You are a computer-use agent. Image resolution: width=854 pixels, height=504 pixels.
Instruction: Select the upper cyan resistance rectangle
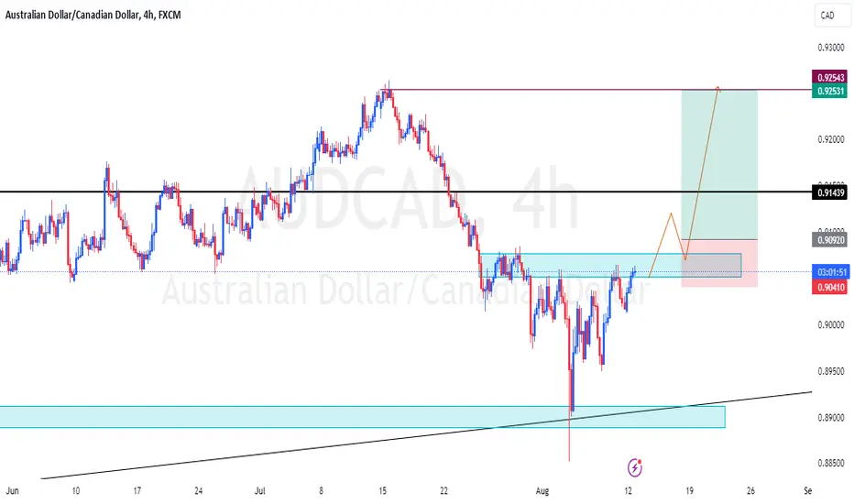(x=610, y=266)
